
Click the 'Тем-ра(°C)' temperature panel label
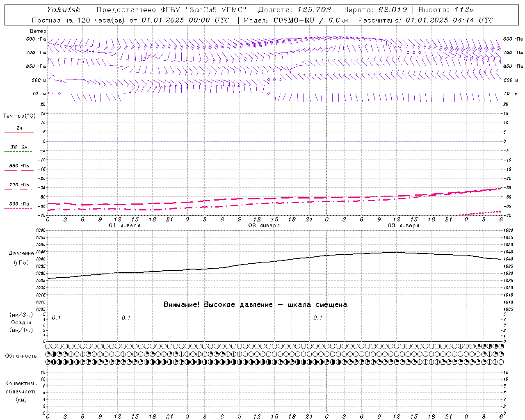(19, 116)
